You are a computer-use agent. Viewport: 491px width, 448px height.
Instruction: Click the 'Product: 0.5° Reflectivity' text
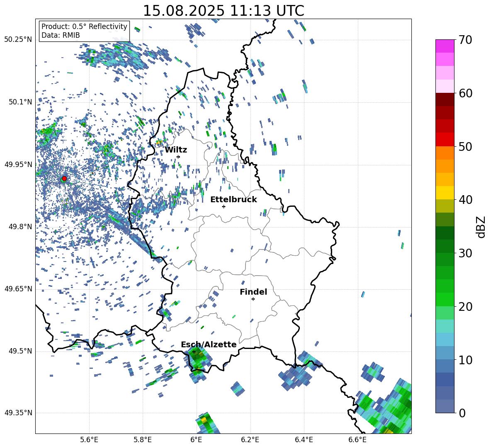(84, 27)
